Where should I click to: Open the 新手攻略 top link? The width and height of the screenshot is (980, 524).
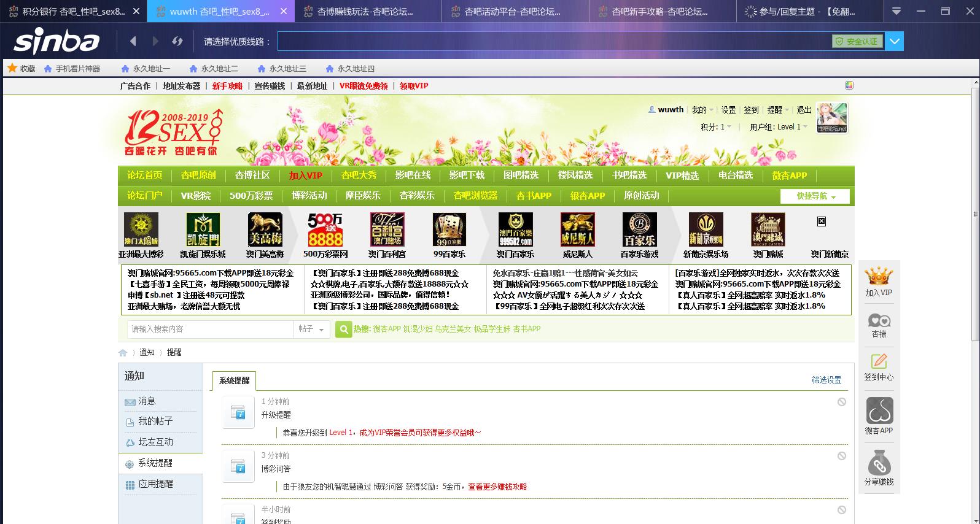tap(227, 86)
